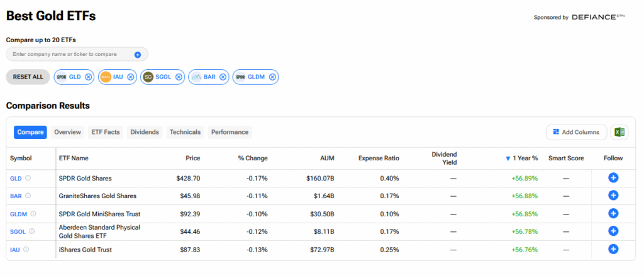This screenshot has height=278, width=644.
Task: Open the Overview tab
Action: click(67, 132)
